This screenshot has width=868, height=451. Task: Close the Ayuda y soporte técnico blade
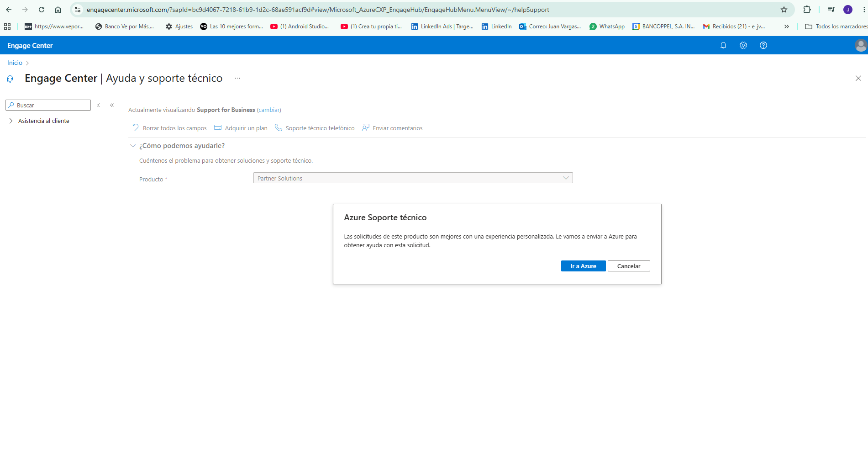tap(858, 78)
